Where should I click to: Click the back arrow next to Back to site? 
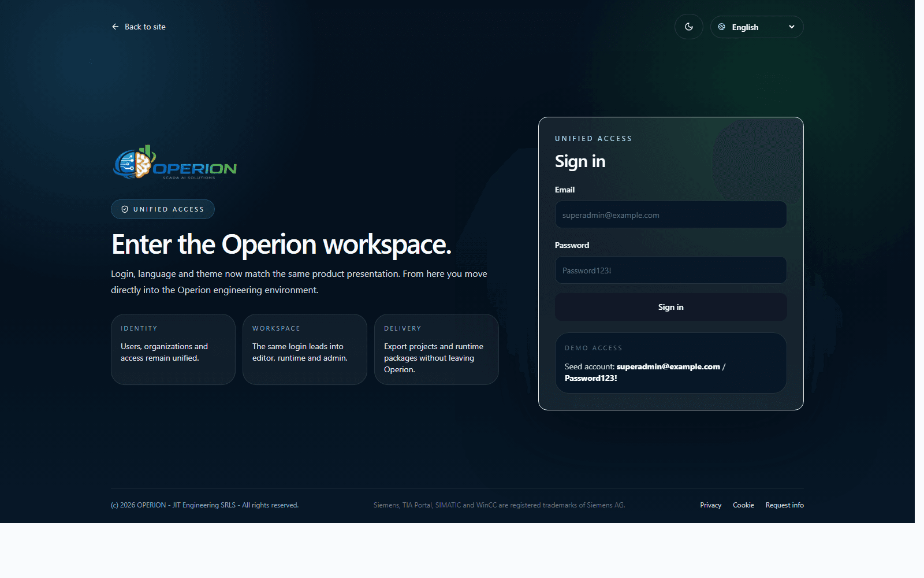tap(115, 27)
